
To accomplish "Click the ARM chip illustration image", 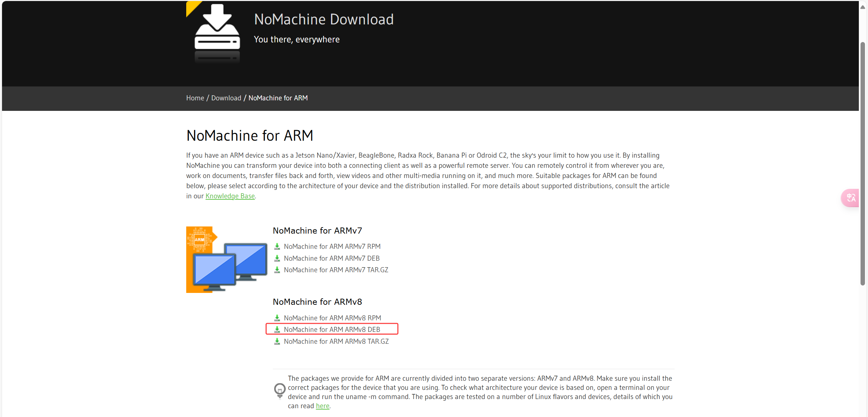I will (227, 260).
